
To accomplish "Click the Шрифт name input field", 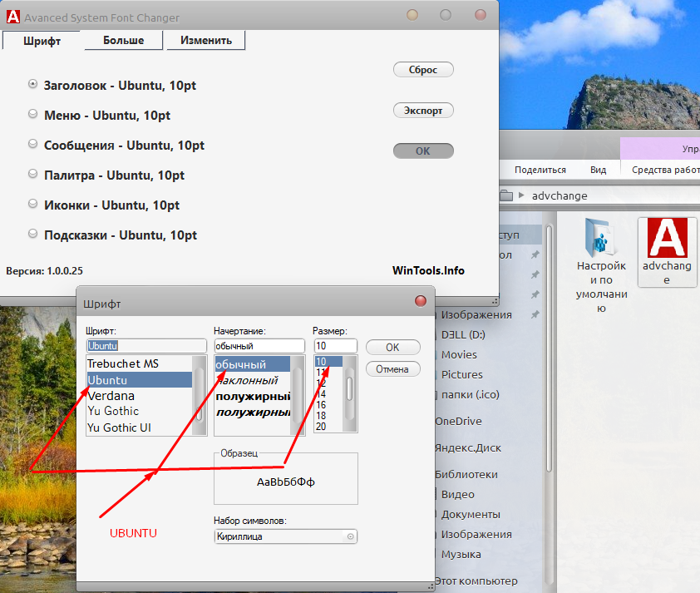I will point(146,346).
